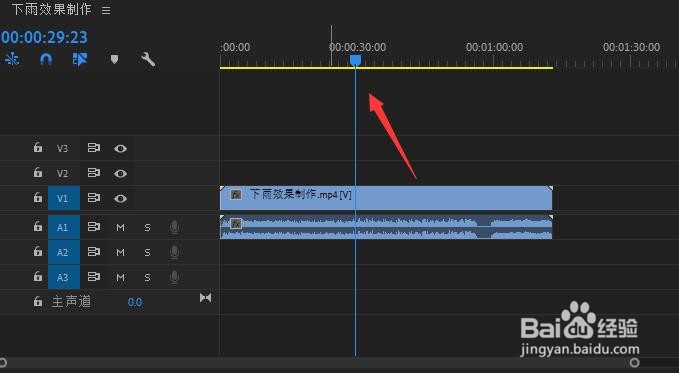Toggle sync lock for track A2
Image resolution: width=679 pixels, height=373 pixels.
point(94,252)
